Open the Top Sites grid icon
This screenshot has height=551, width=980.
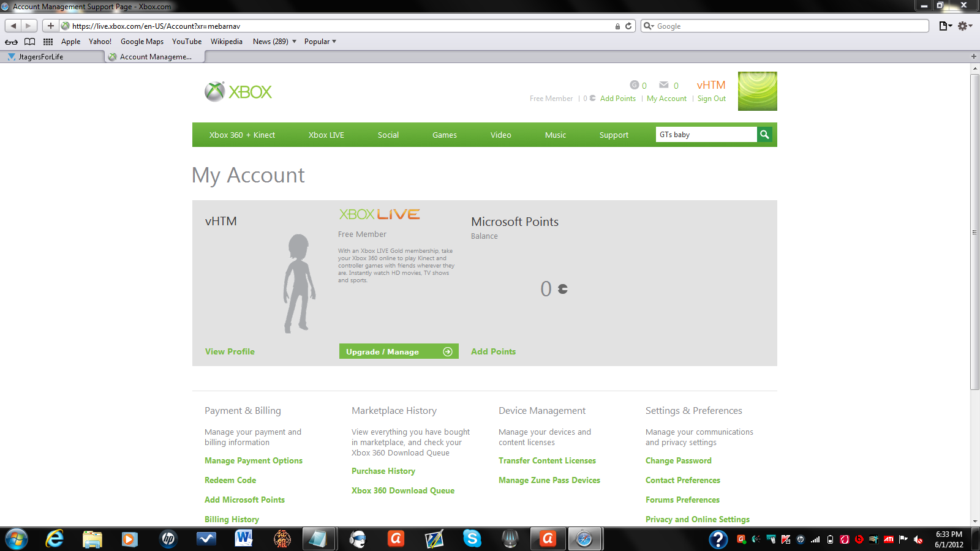click(x=48, y=42)
